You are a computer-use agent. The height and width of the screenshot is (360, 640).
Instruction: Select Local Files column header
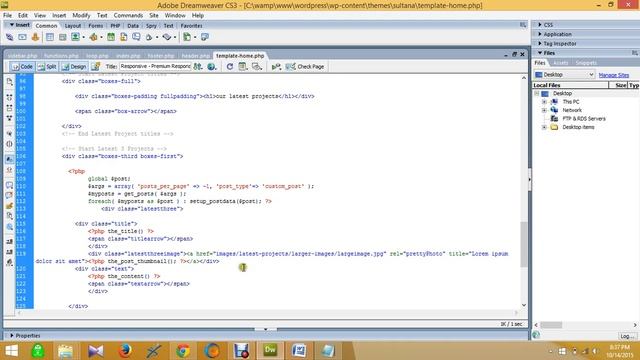pyautogui.click(x=570, y=85)
